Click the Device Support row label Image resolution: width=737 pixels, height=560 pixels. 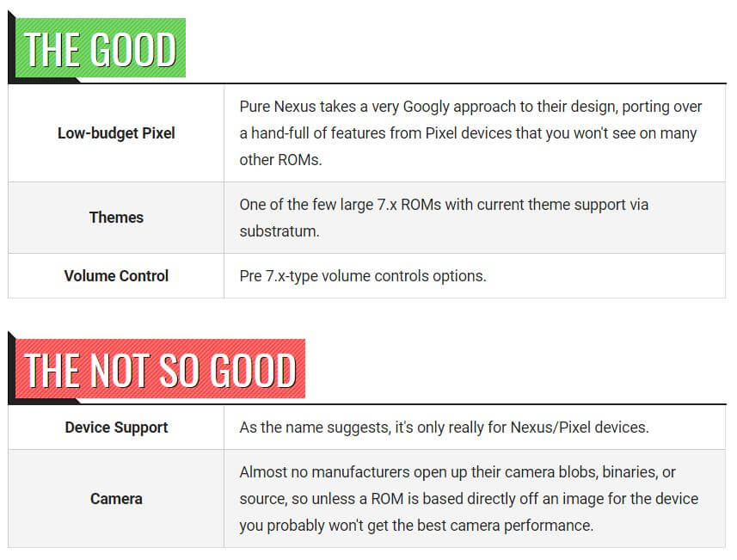point(116,428)
